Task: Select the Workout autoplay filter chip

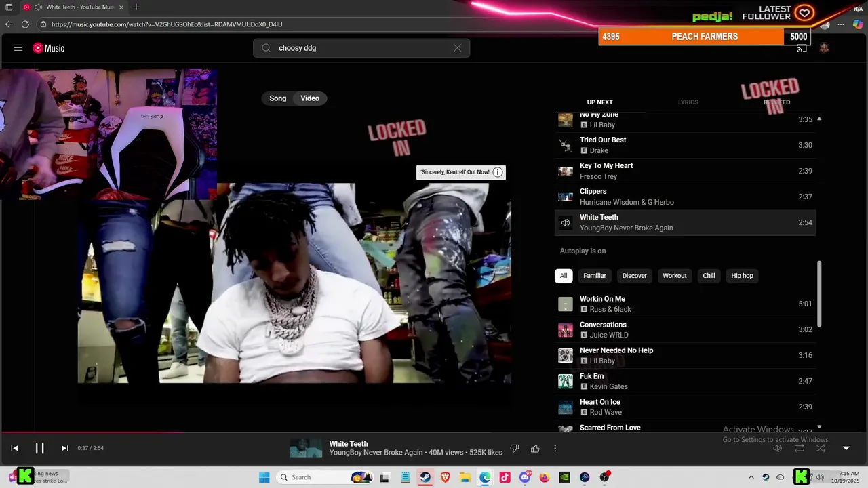Action: [x=675, y=276]
